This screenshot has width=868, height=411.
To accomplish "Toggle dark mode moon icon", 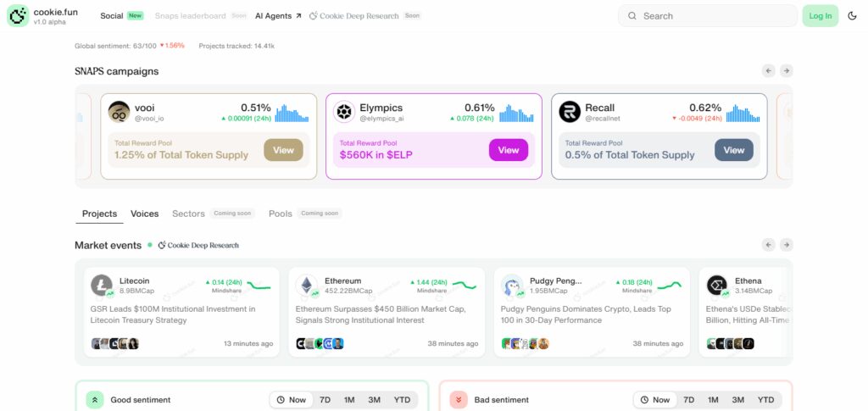I will (852, 16).
